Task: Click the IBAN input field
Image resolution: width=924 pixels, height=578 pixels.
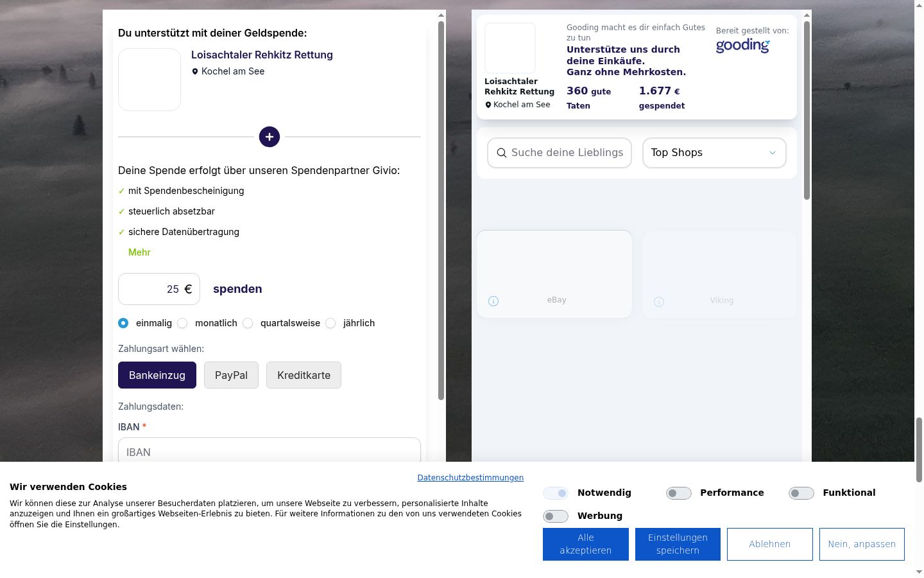Action: point(269,451)
